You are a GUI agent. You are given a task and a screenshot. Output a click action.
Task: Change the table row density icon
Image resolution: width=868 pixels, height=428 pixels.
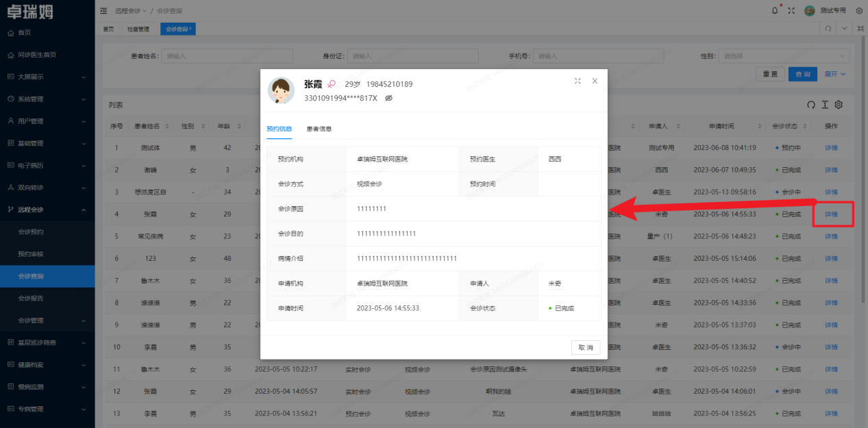pyautogui.click(x=825, y=105)
